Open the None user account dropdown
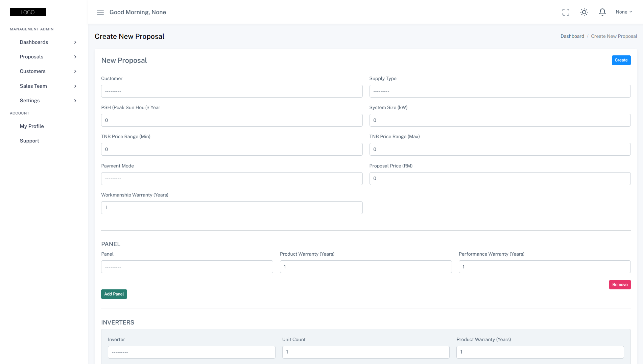Screen dimensions: 643x364 pyautogui.click(x=623, y=12)
